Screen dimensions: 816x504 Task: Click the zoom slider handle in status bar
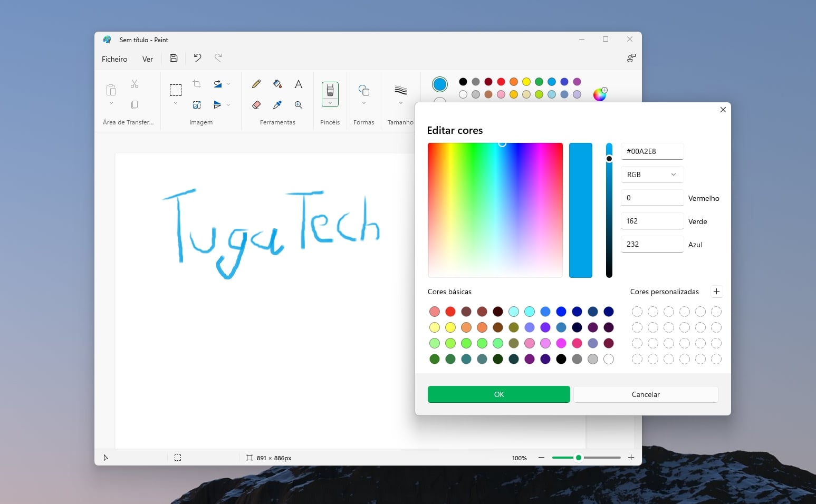[579, 458]
